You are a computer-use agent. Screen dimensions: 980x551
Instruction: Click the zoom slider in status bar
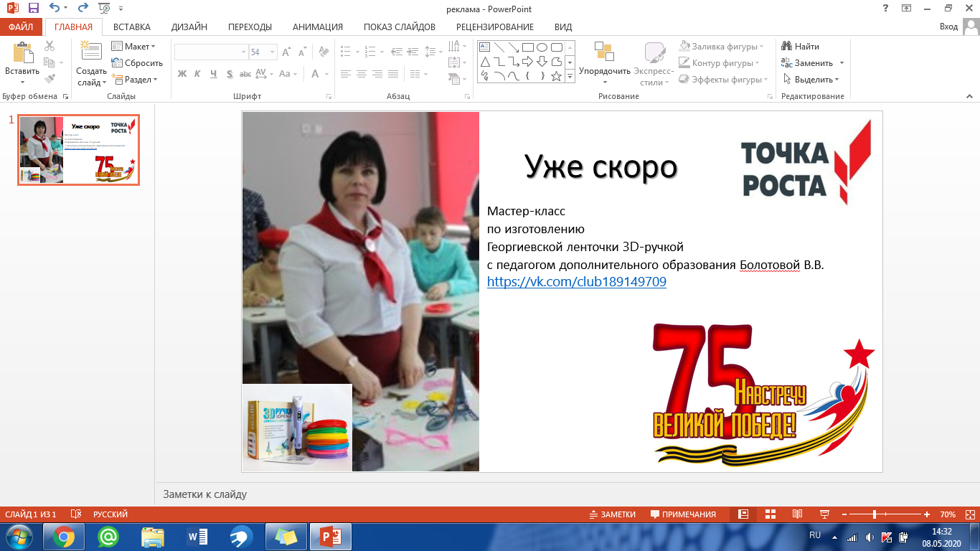click(x=875, y=514)
